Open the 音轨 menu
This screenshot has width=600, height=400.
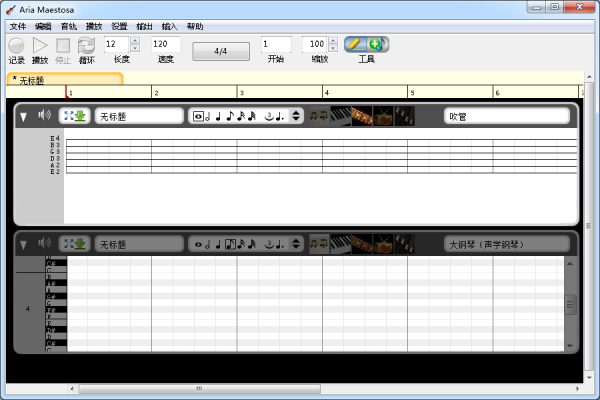[x=68, y=26]
